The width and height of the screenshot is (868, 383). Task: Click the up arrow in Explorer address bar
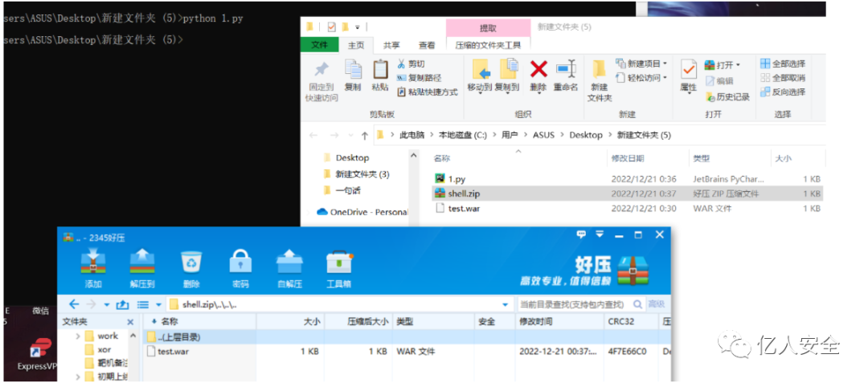pyautogui.click(x=364, y=135)
